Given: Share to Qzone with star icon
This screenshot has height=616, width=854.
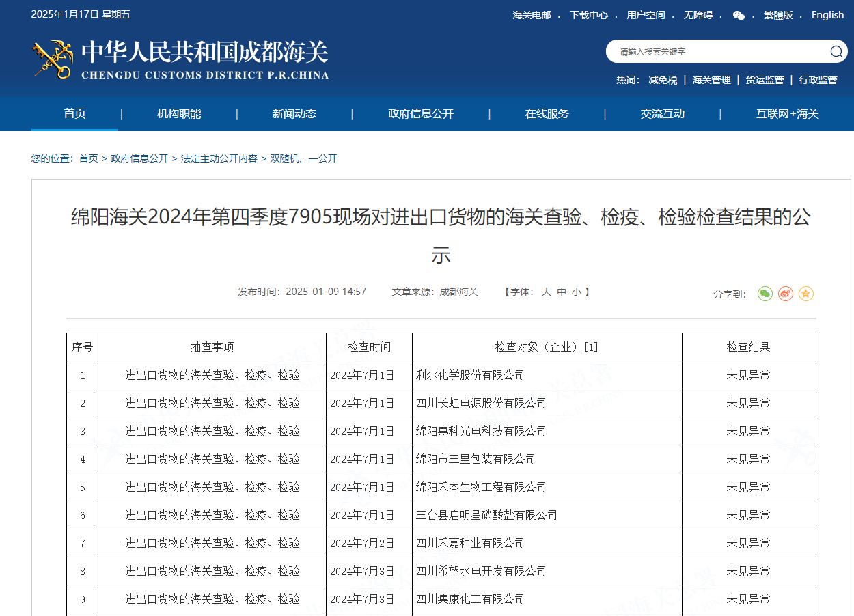Looking at the screenshot, I should coord(806,294).
